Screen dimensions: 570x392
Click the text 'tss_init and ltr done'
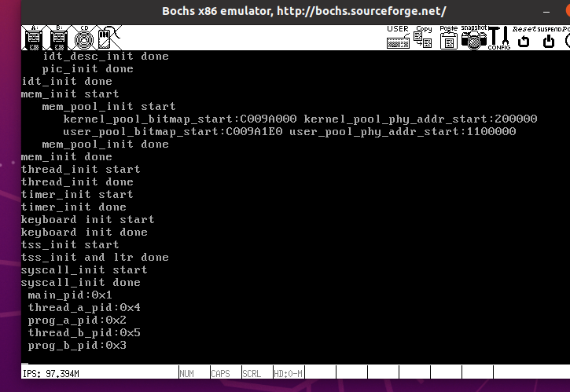point(95,258)
